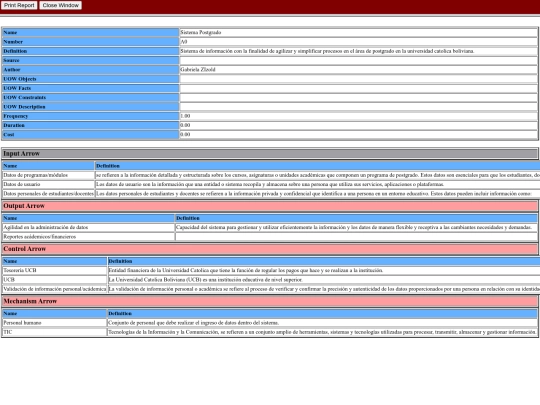Click the 'Duration' row label
This screenshot has width=540, height=405.
coord(14,125)
